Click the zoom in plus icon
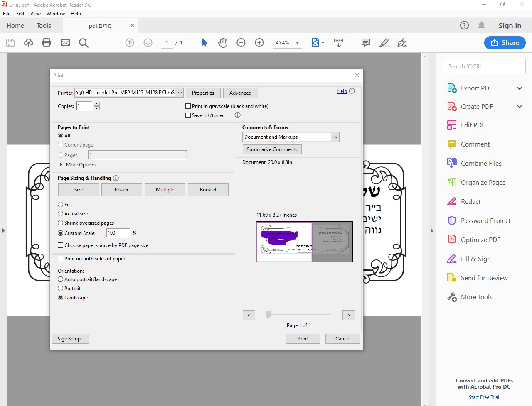This screenshot has height=406, width=532. pyautogui.click(x=259, y=43)
